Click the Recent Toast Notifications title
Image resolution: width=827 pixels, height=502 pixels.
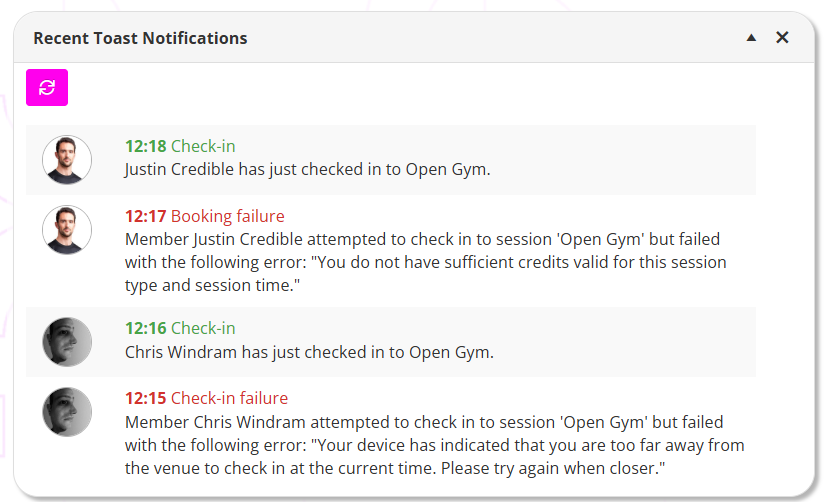click(140, 38)
